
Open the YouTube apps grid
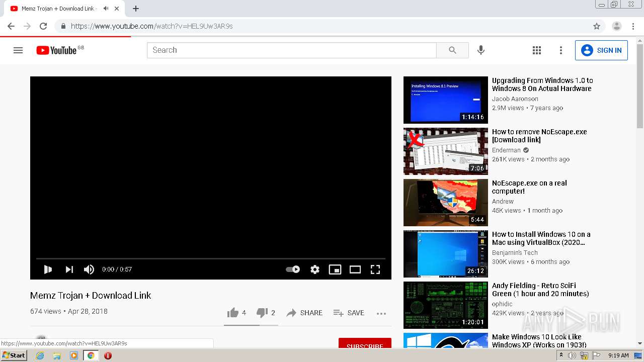pyautogui.click(x=537, y=50)
